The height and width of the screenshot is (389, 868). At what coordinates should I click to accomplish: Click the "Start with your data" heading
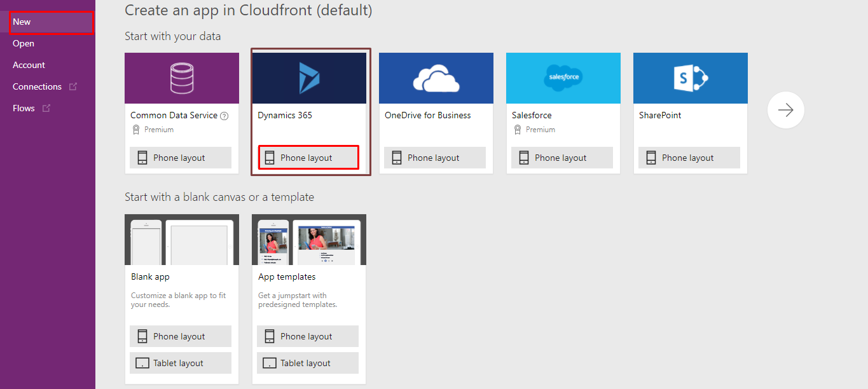coord(173,36)
